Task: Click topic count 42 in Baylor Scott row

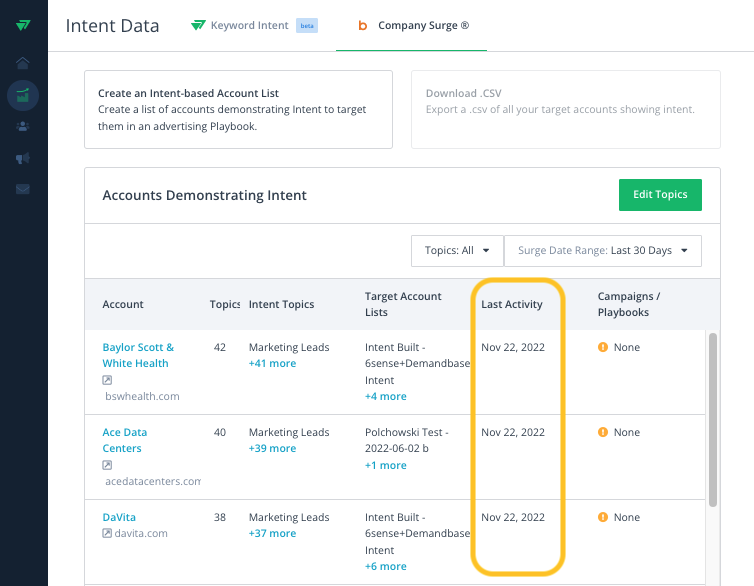Action: [220, 348]
